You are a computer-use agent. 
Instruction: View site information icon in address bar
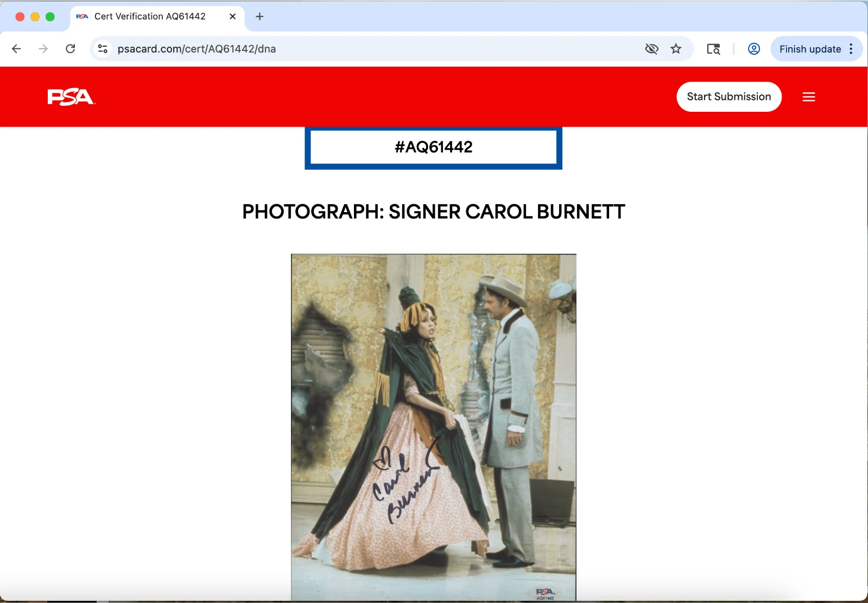click(103, 49)
